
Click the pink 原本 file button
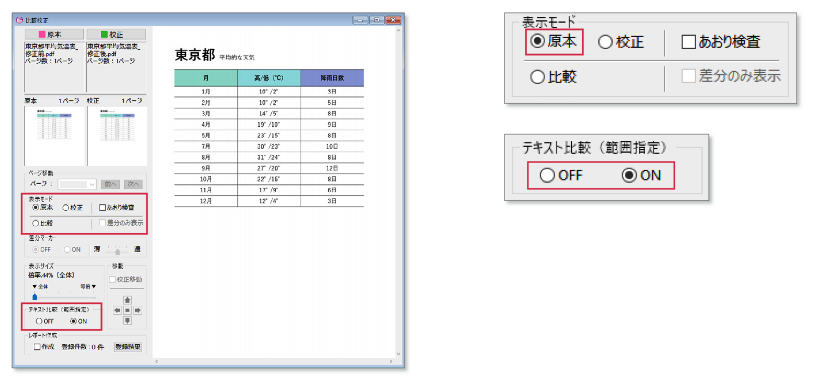coord(54,34)
